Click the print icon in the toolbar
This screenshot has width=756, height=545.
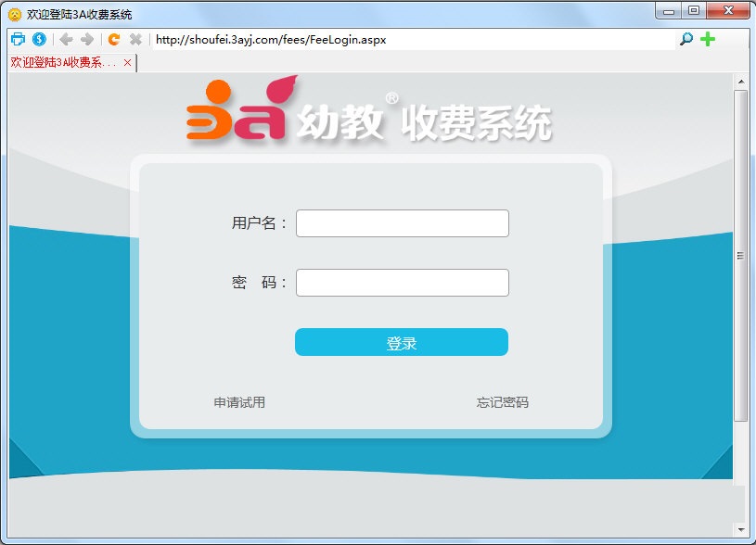coord(17,39)
